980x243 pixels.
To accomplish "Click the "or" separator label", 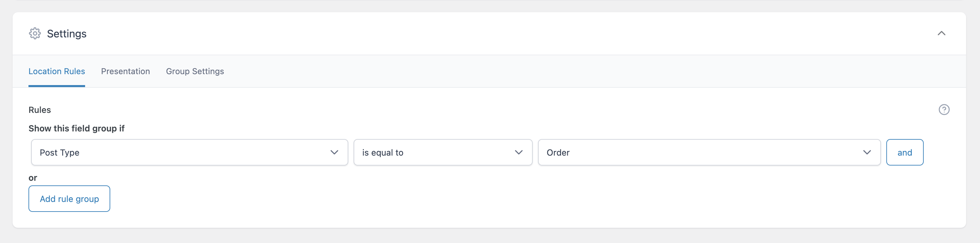I will [x=33, y=177].
